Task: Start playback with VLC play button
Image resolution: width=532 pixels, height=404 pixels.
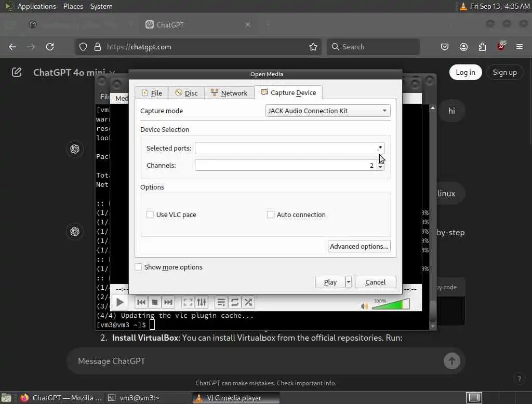Action: pyautogui.click(x=120, y=302)
